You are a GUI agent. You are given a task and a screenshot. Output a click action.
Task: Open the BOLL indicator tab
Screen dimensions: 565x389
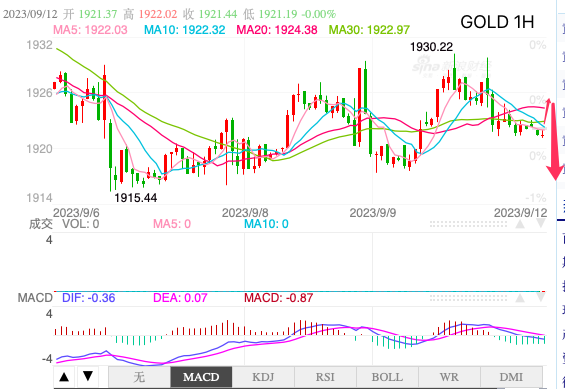[x=387, y=377]
